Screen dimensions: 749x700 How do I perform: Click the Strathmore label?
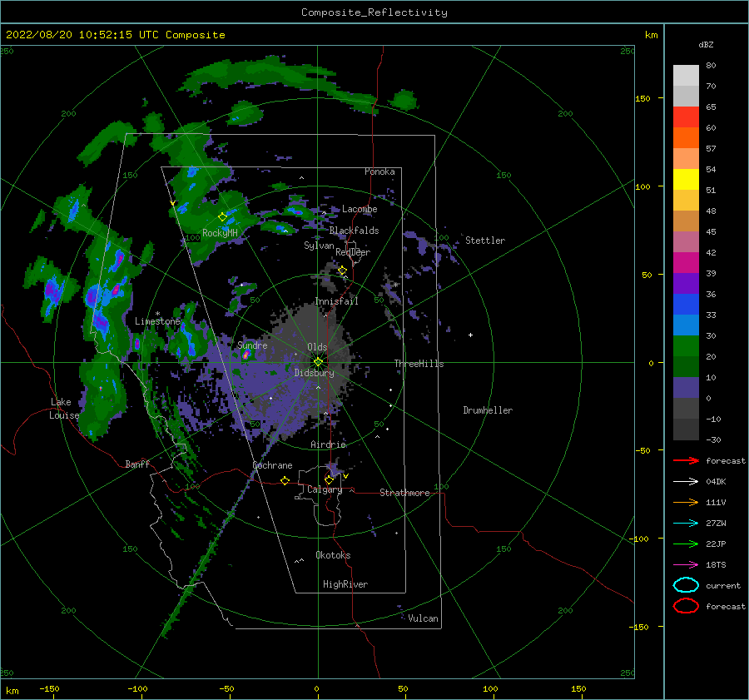(404, 493)
